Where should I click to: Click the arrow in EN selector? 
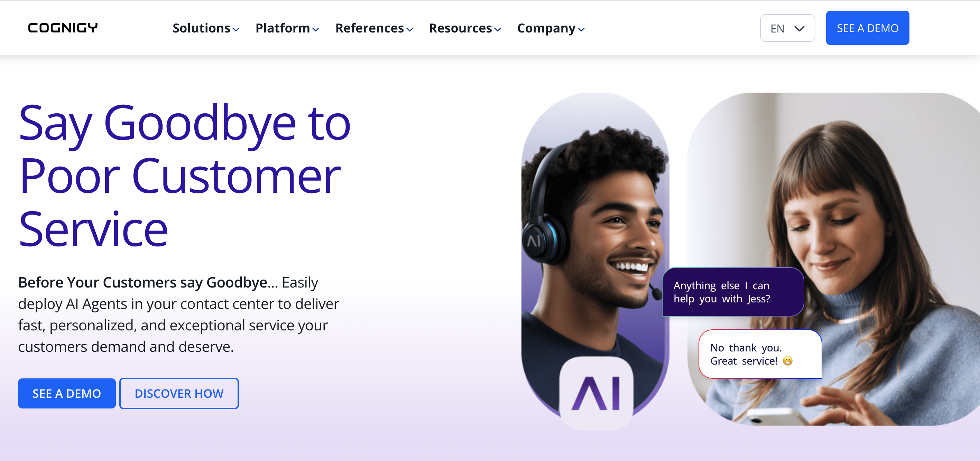click(x=799, y=28)
